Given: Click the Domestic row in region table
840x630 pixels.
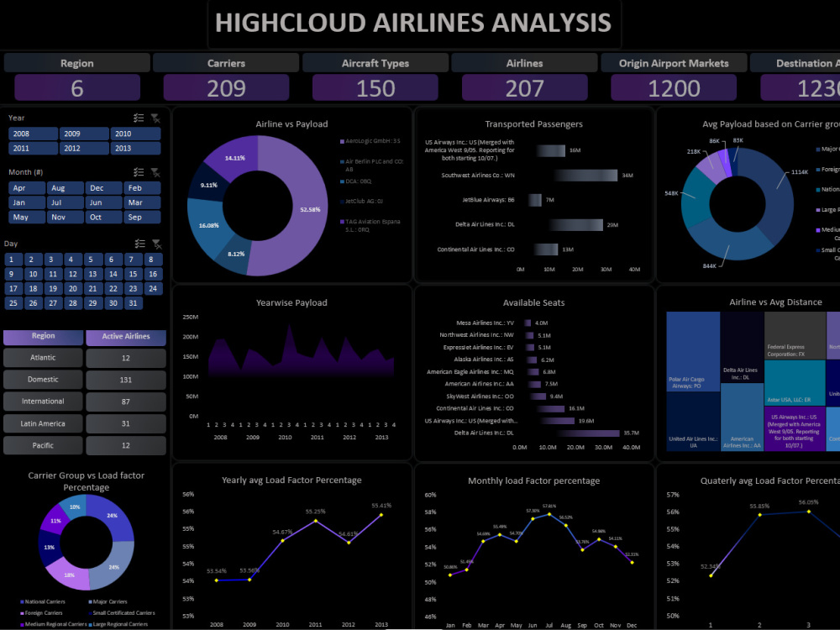Looking at the screenshot, I should (43, 379).
